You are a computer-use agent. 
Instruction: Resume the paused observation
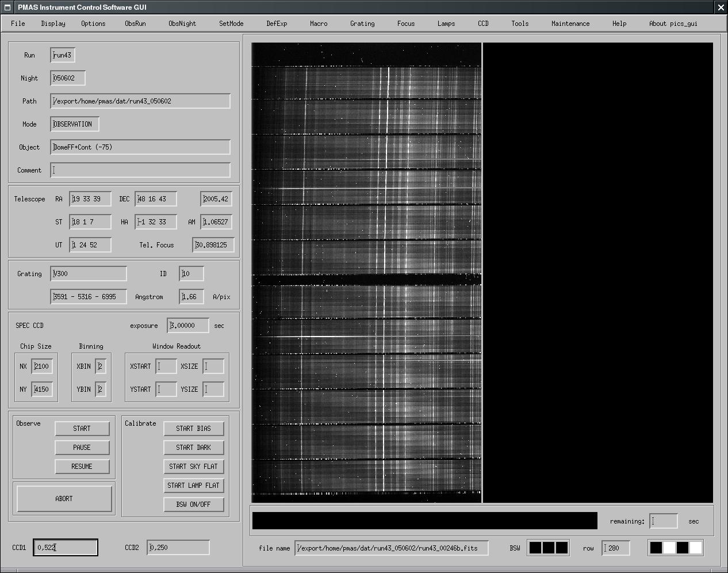[x=82, y=467]
